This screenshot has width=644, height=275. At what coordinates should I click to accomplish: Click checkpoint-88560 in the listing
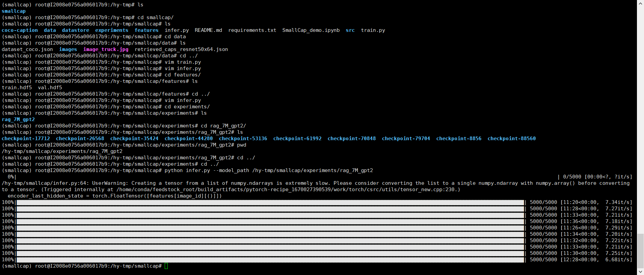coord(512,139)
